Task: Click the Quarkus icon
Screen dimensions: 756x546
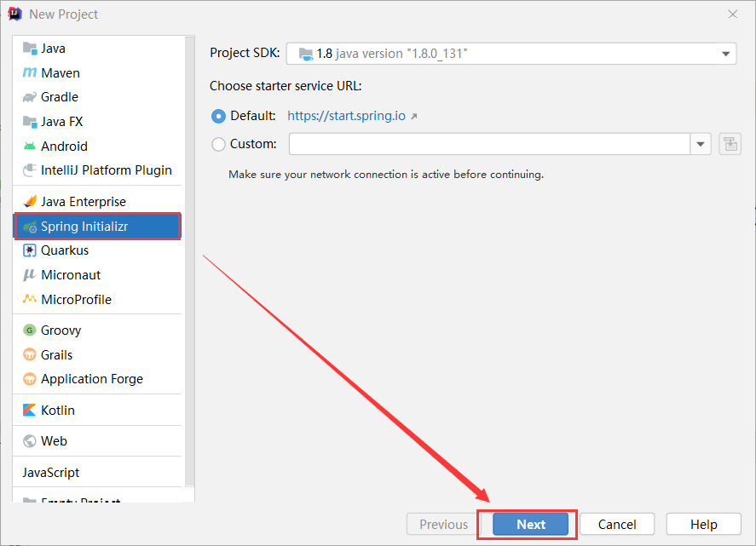Action: coord(30,250)
